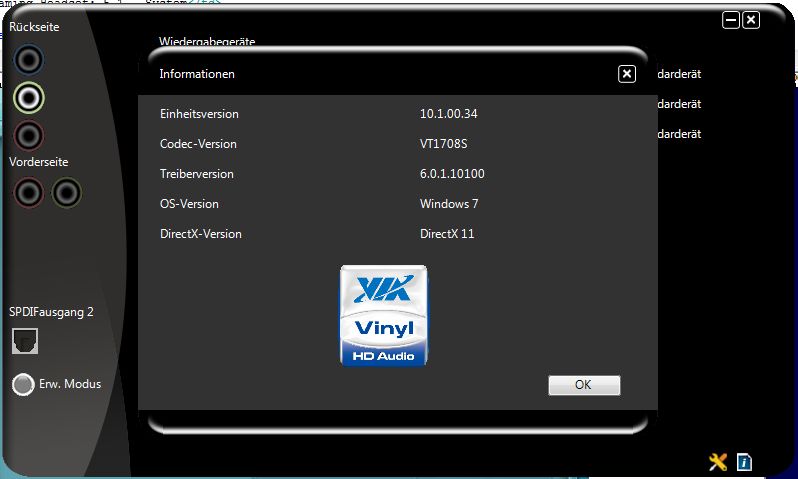The height and width of the screenshot is (479, 798).
Task: Click the blue rear audio jack
Action: coord(28,60)
